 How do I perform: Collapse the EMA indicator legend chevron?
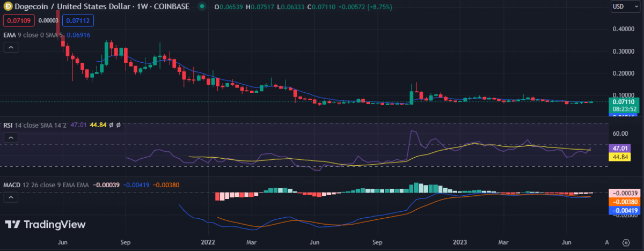[11, 47]
